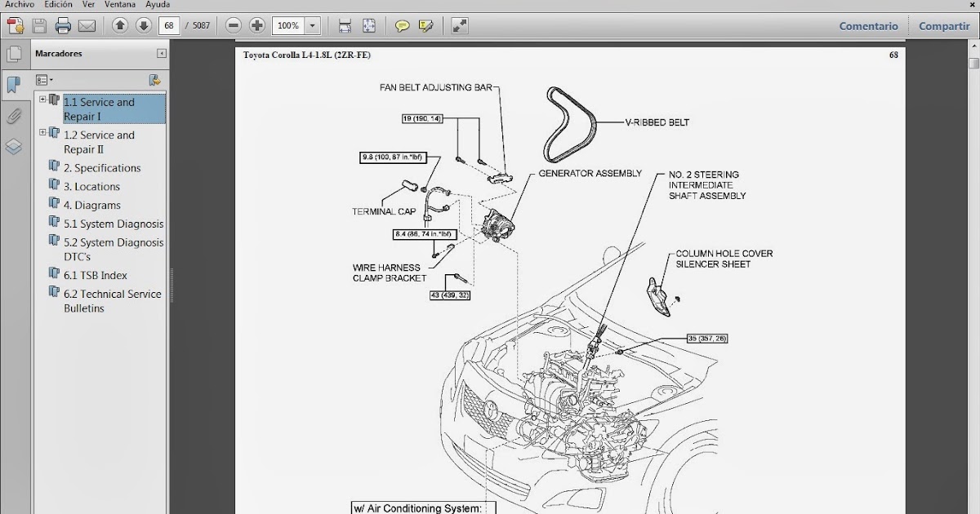Activate Fit Width view icon
Image resolution: width=980 pixels, height=514 pixels.
pos(344,25)
